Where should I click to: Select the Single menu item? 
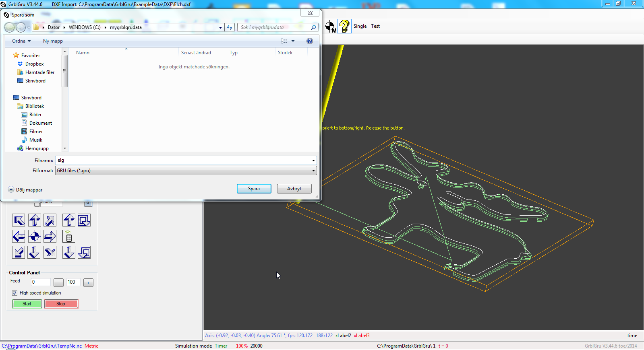(x=360, y=26)
